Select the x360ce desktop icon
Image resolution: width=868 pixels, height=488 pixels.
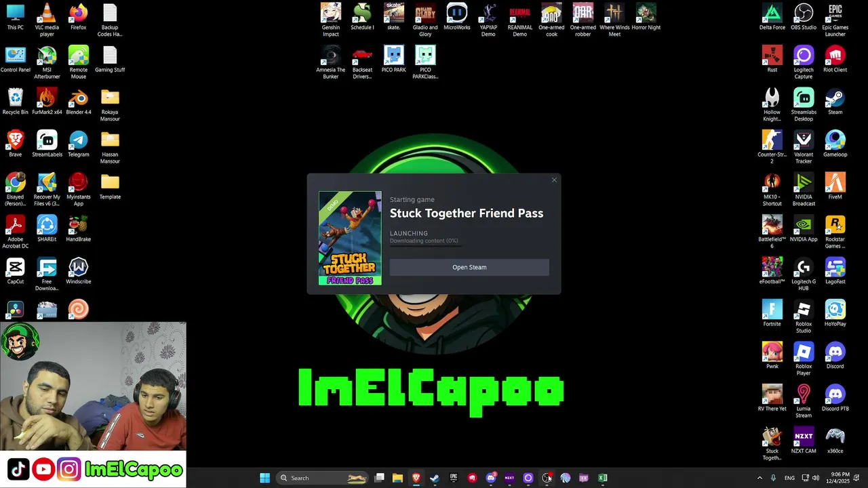(835, 441)
